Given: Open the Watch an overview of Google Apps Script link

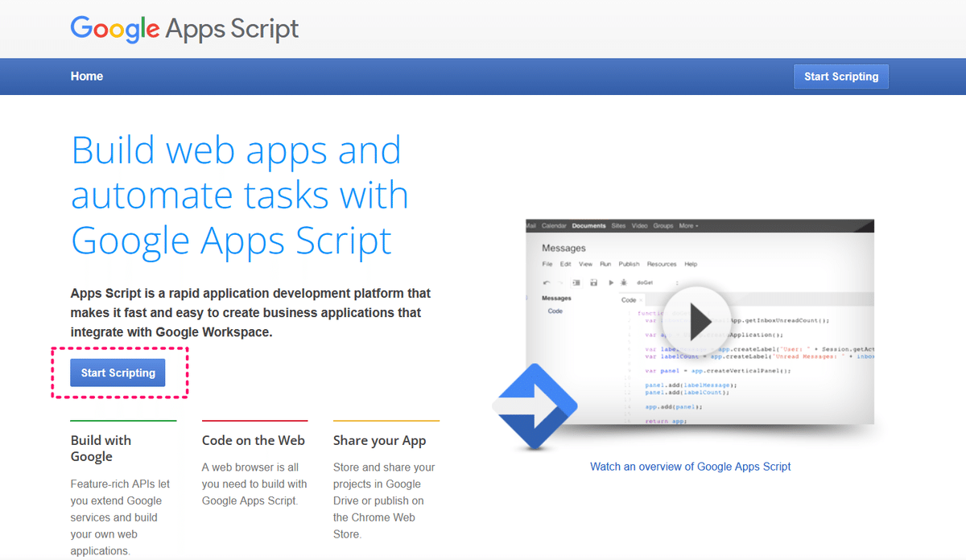Looking at the screenshot, I should (x=691, y=467).
